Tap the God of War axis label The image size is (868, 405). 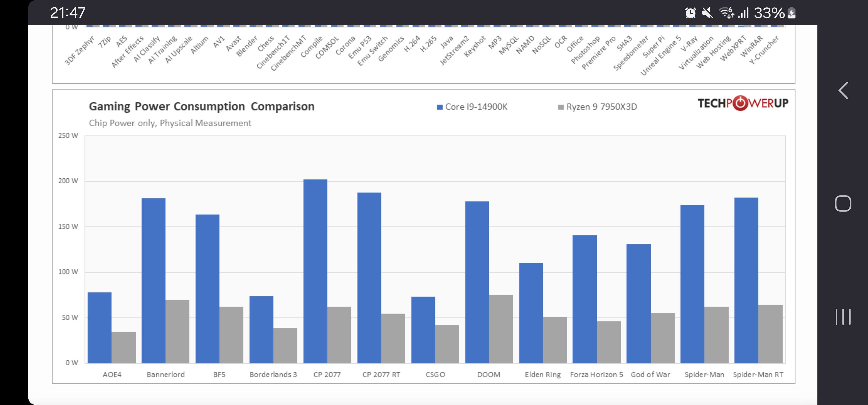point(650,375)
